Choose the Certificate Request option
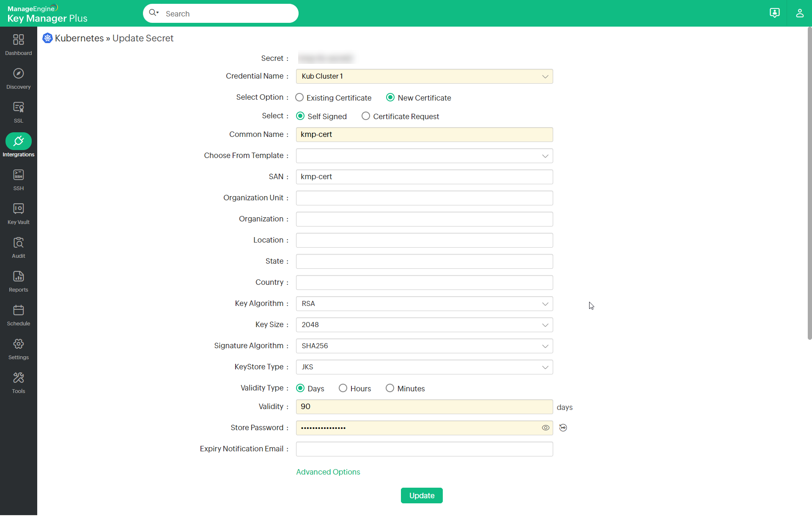The image size is (812, 516). 366,116
